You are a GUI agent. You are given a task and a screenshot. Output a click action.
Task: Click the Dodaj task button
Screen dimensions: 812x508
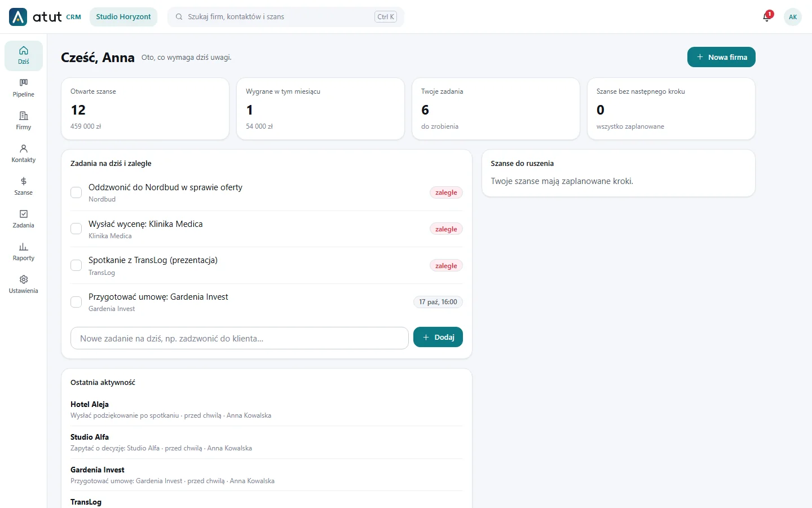[438, 337]
